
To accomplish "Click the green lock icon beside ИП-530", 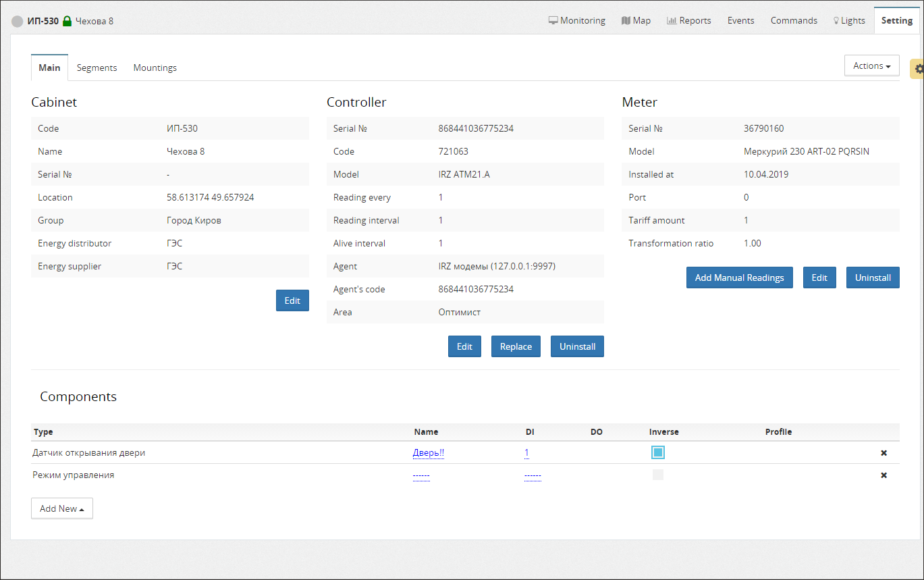I will pyautogui.click(x=67, y=21).
